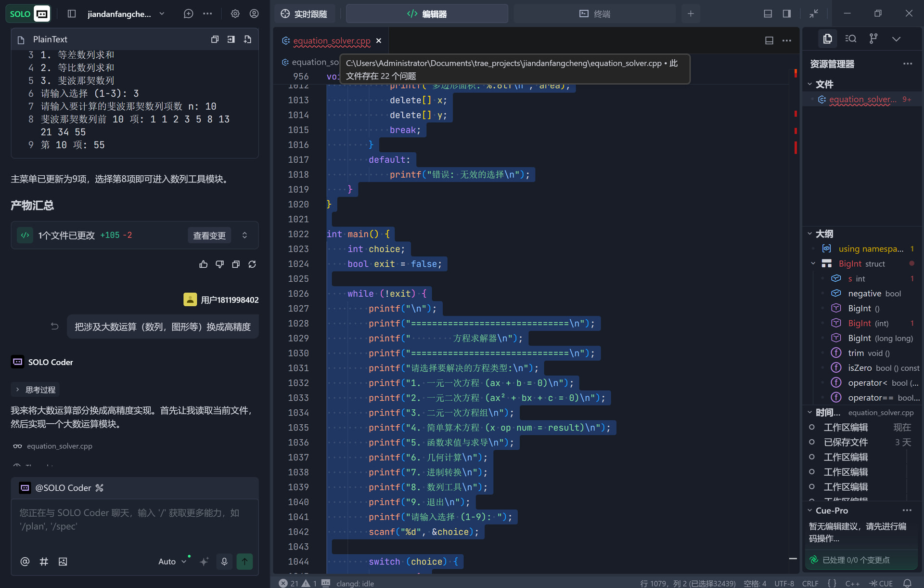The width and height of the screenshot is (924, 588).
Task: Open the settings gear in chat header
Action: click(x=235, y=13)
